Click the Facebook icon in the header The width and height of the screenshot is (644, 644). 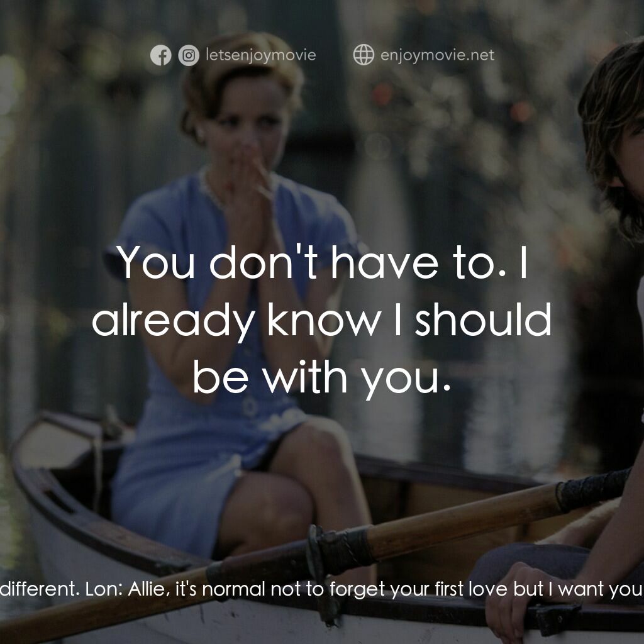click(x=162, y=55)
